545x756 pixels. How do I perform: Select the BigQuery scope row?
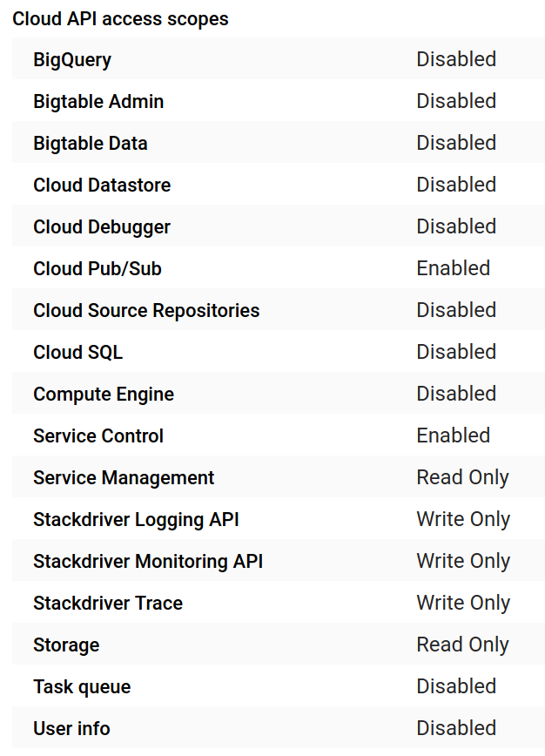click(x=279, y=59)
